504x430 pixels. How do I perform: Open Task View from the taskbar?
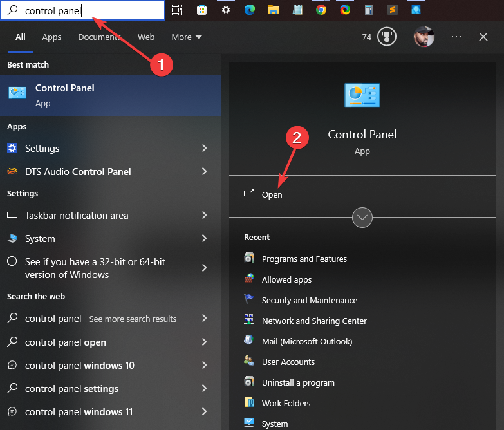[177, 10]
